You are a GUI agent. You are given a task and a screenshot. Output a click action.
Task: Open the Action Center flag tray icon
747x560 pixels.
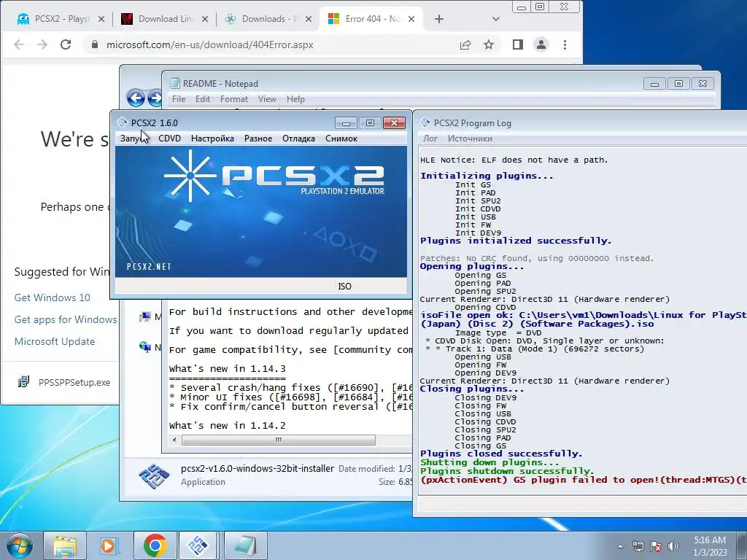656,547
